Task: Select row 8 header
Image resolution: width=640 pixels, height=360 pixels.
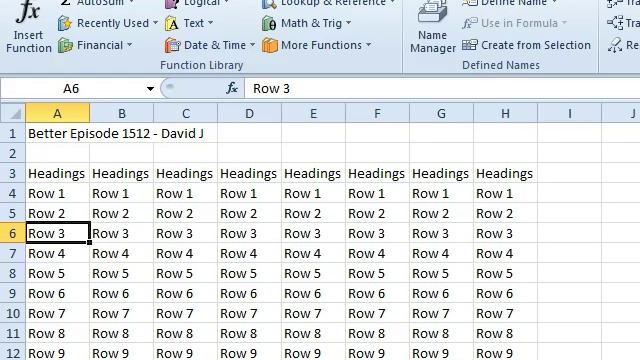Action: pyautogui.click(x=13, y=273)
